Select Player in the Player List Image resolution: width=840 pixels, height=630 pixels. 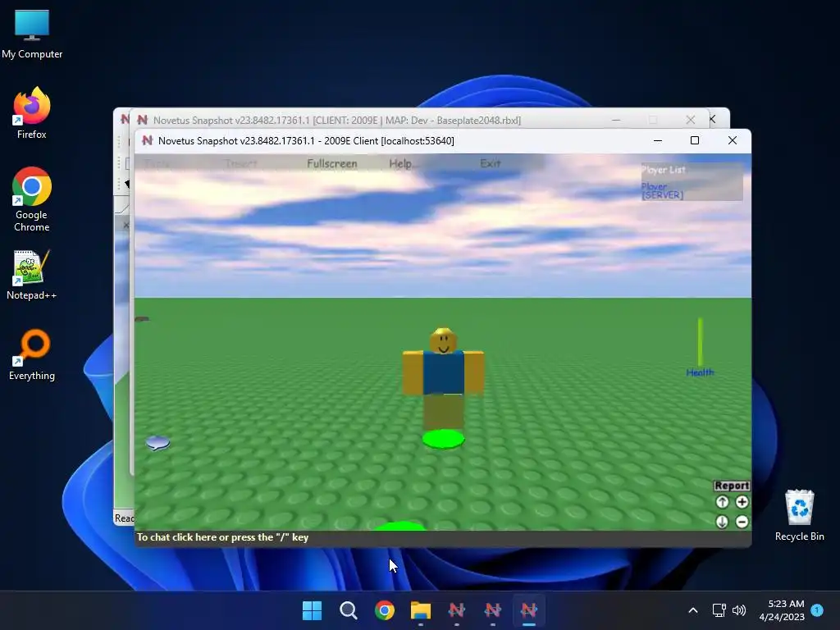click(x=654, y=186)
